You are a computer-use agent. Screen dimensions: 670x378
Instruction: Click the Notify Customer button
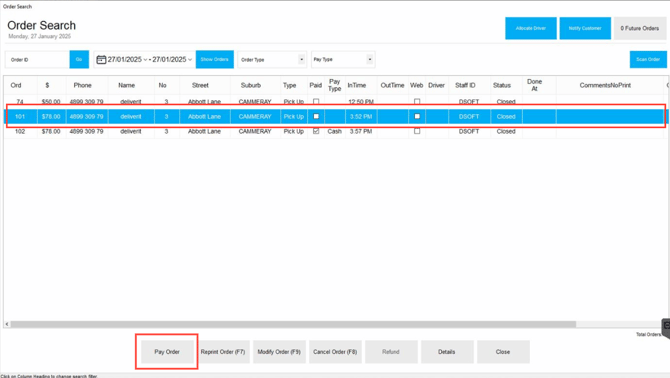[585, 28]
